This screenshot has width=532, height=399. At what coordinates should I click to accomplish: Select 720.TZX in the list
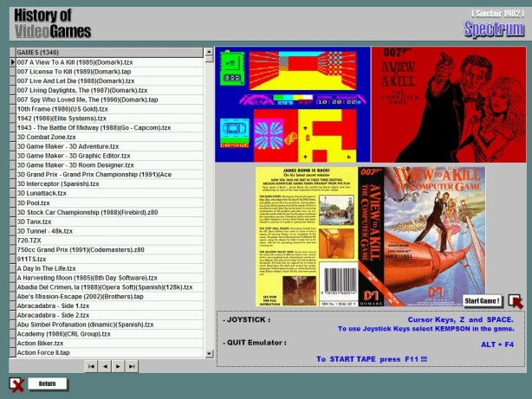pyautogui.click(x=109, y=240)
